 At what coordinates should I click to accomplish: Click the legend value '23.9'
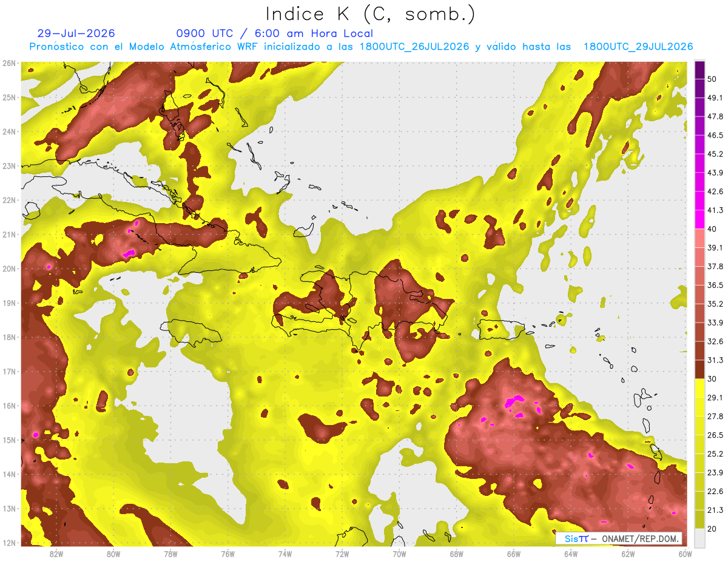[715, 473]
